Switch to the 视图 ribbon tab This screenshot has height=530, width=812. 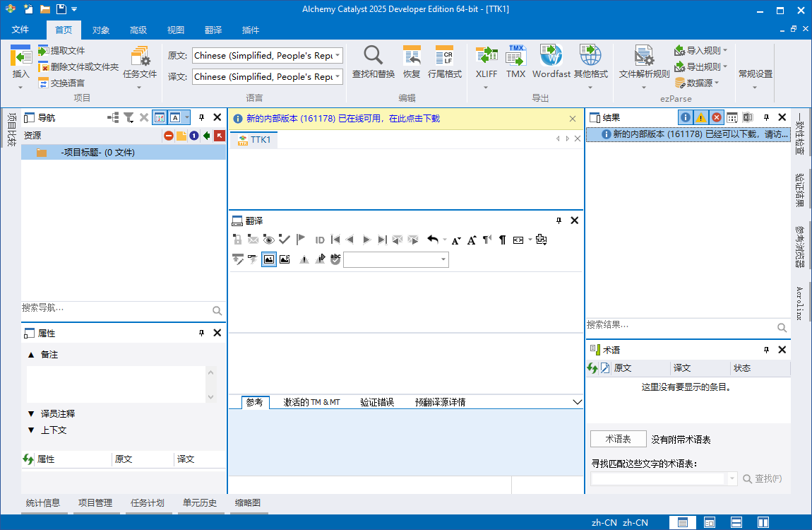coord(176,30)
